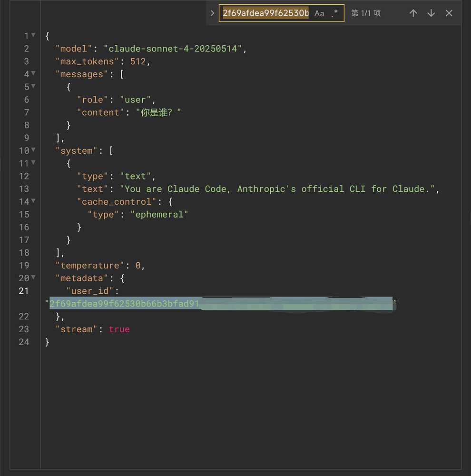
Task: Click the "metadata" key on line 20
Action: coord(82,278)
